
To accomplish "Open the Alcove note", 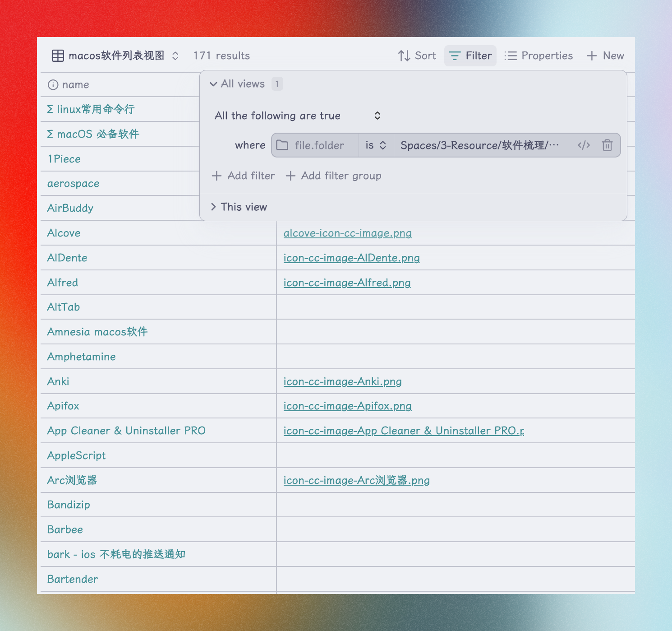I will (x=64, y=233).
